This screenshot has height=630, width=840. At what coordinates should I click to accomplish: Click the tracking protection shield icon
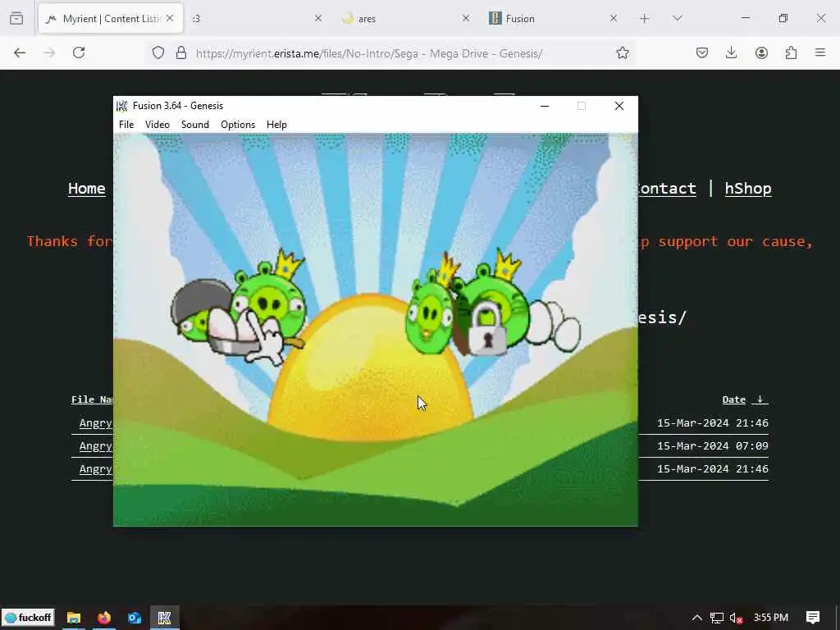tap(158, 53)
